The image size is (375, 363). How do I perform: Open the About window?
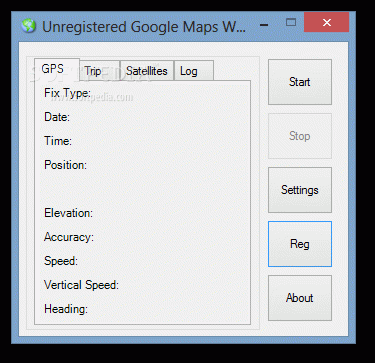point(300,298)
